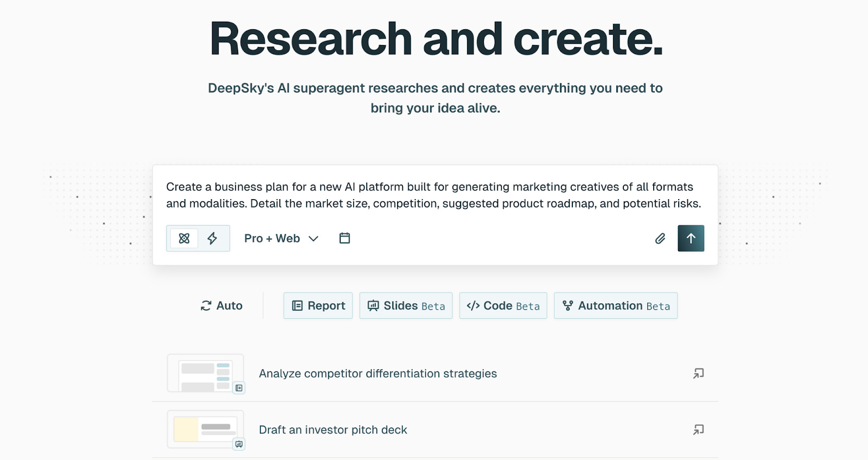Screen dimensions: 868x460
Task: Attach a file with the paperclip icon
Action: pyautogui.click(x=660, y=239)
